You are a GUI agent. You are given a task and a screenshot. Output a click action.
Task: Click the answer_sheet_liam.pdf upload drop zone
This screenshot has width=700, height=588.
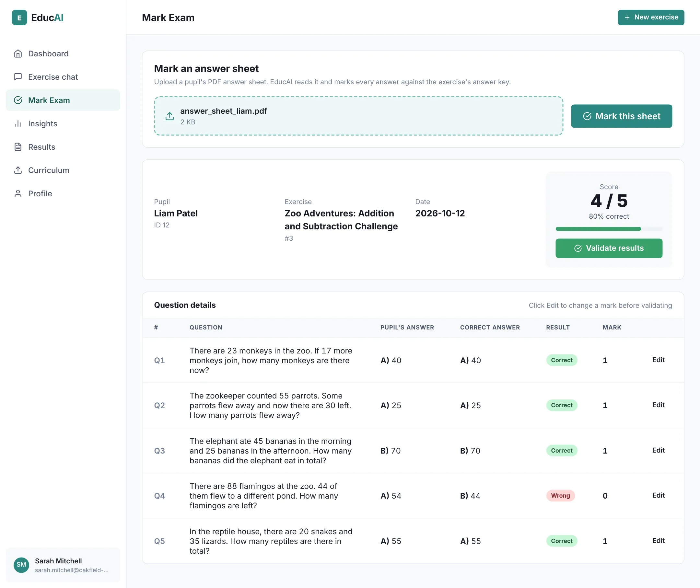point(358,116)
